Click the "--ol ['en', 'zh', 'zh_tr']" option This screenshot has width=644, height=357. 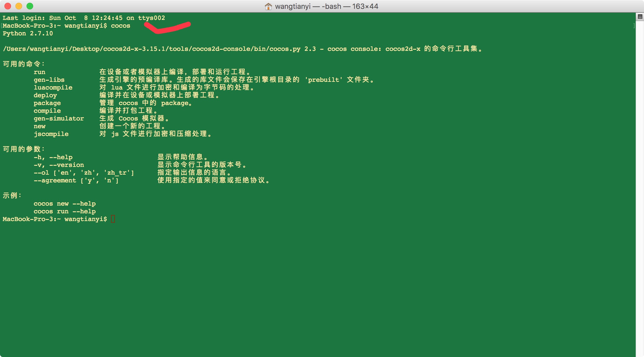[x=84, y=173]
